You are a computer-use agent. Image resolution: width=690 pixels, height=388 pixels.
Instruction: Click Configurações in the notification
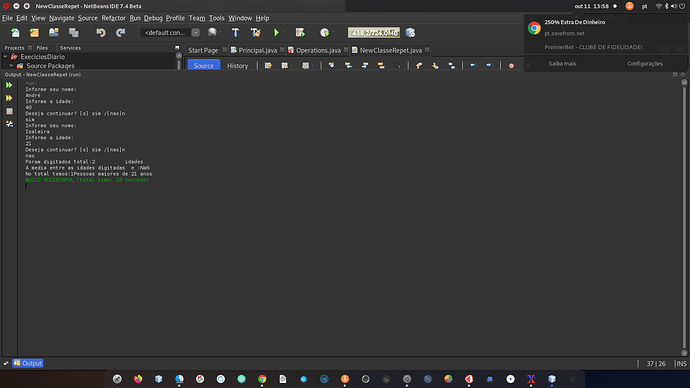tap(645, 63)
